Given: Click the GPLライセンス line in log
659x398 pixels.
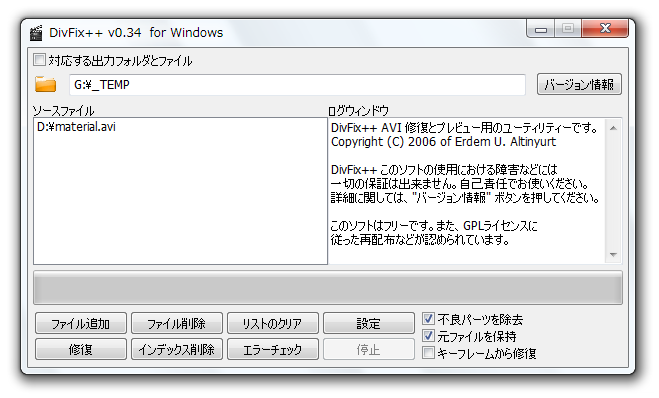Looking at the screenshot, I should (434, 226).
